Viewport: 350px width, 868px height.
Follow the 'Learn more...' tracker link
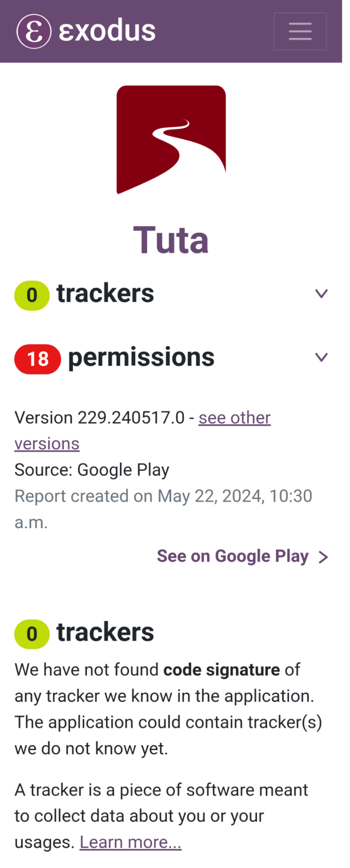pos(131,842)
